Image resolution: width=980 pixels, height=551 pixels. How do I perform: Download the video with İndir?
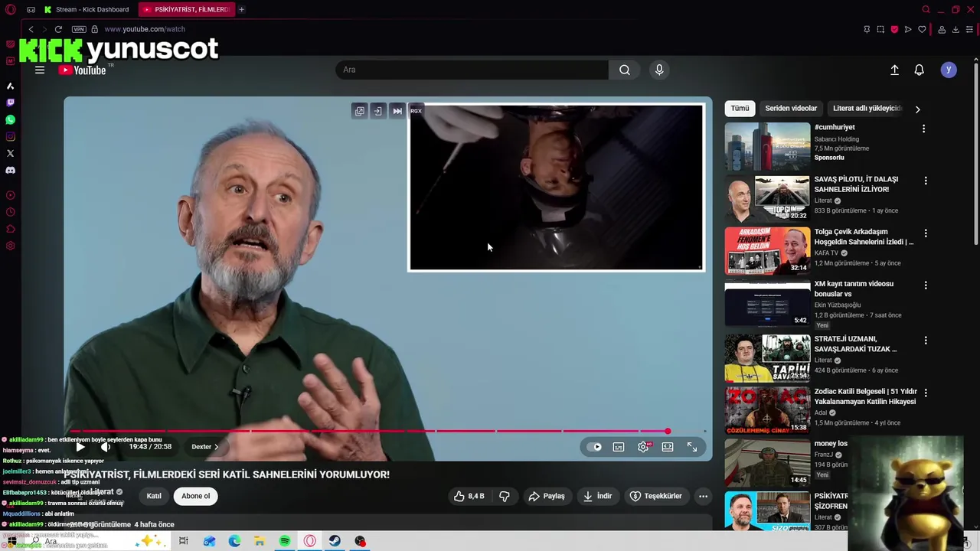[597, 496]
